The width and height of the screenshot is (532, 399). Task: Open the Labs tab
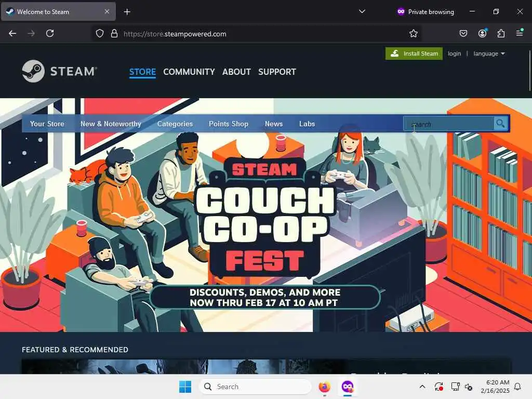[x=307, y=124]
